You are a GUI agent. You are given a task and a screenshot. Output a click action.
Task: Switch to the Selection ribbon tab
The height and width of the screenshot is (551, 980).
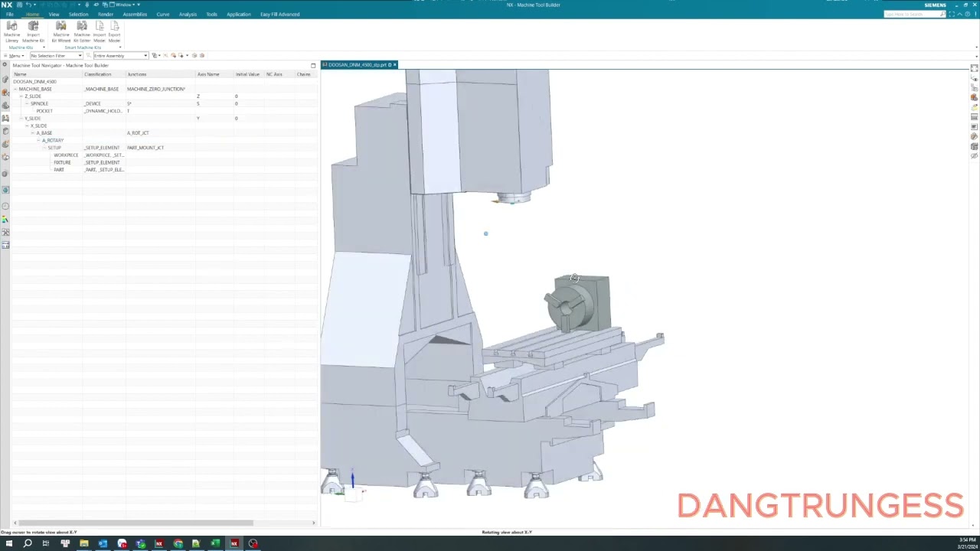point(78,15)
